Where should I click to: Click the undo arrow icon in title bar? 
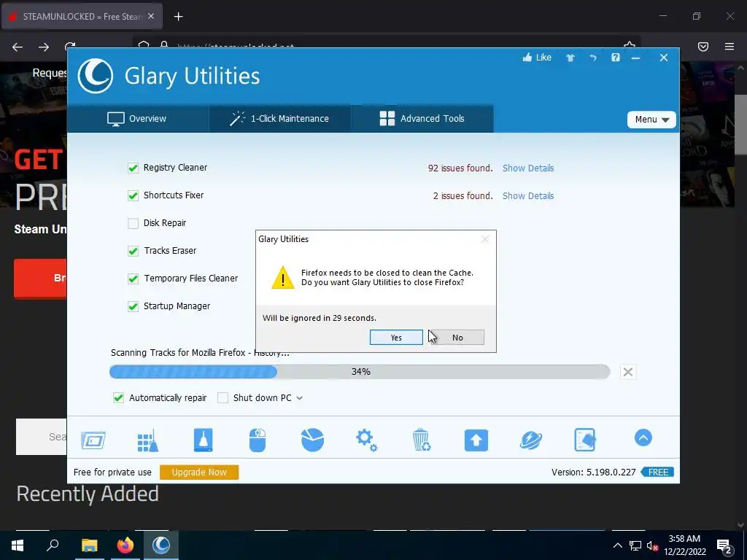tap(592, 58)
